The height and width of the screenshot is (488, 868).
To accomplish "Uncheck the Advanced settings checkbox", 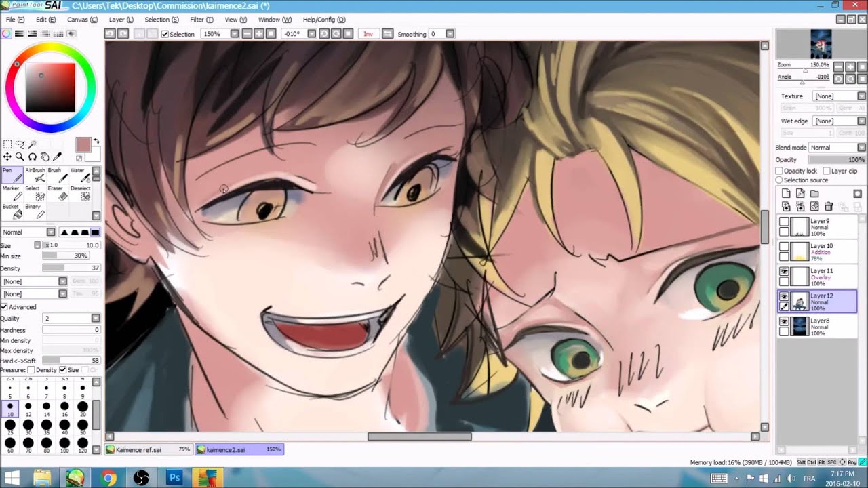I will pyautogui.click(x=5, y=307).
